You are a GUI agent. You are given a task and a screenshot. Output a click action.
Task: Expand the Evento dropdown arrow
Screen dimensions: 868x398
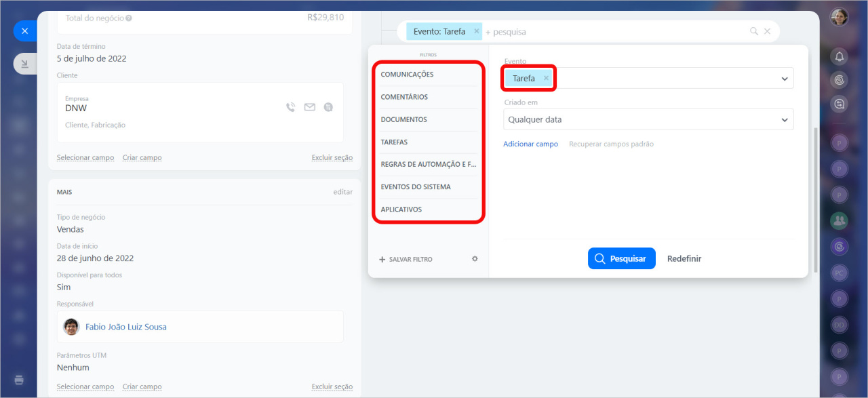785,79
